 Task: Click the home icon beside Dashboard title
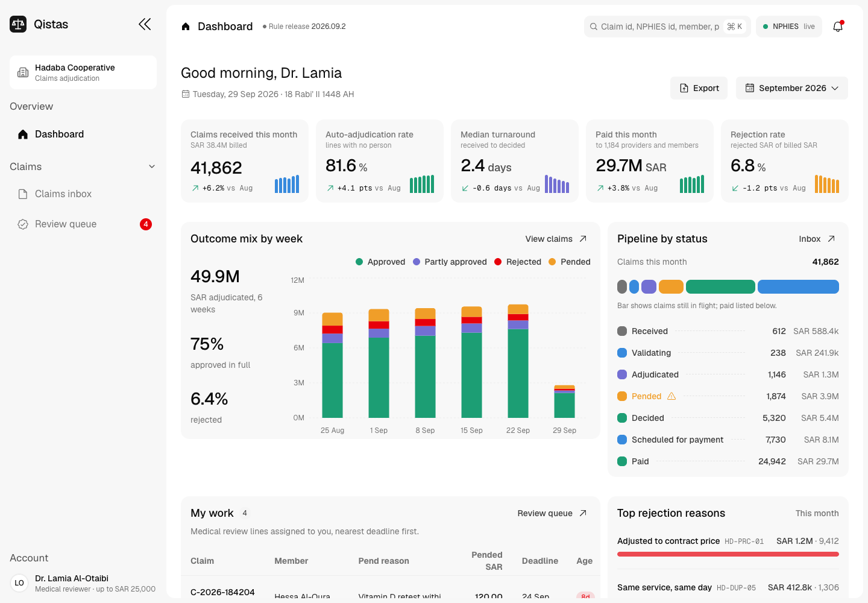(x=186, y=27)
